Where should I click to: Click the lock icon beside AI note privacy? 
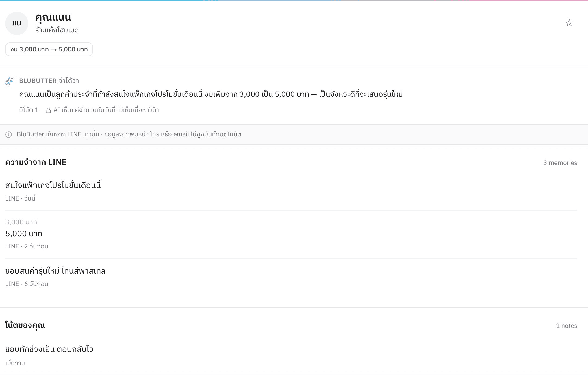point(48,110)
